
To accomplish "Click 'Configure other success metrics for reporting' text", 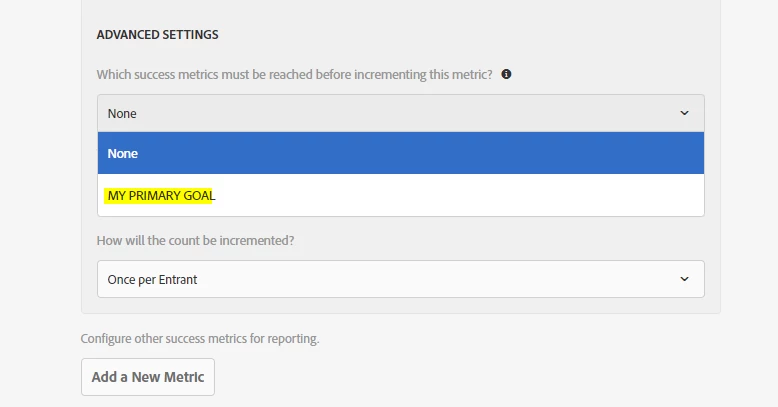I will point(200,339).
